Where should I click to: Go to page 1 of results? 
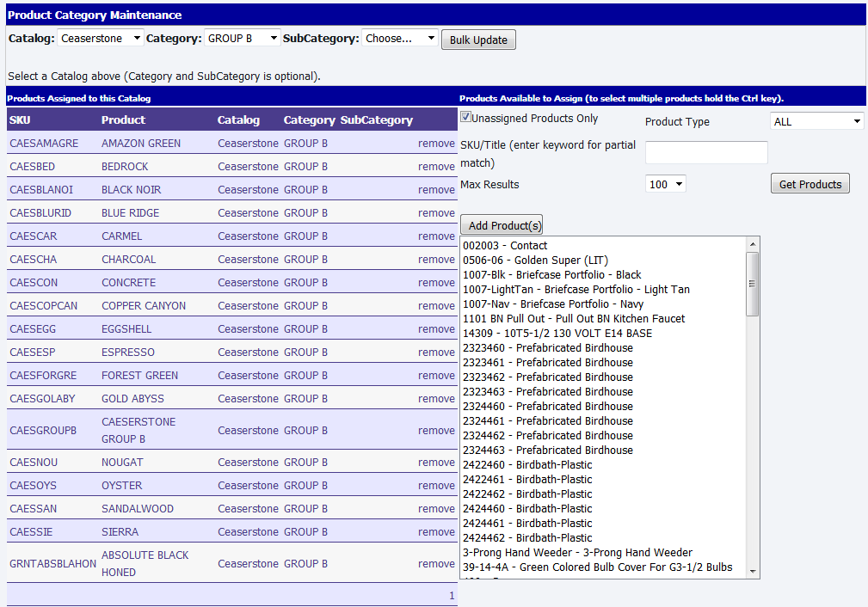click(452, 596)
